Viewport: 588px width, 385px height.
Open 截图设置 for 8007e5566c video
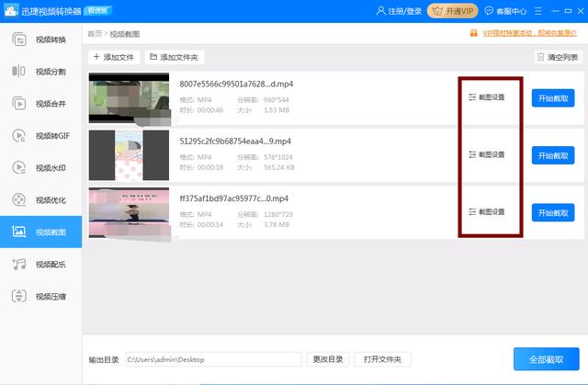[x=486, y=97]
